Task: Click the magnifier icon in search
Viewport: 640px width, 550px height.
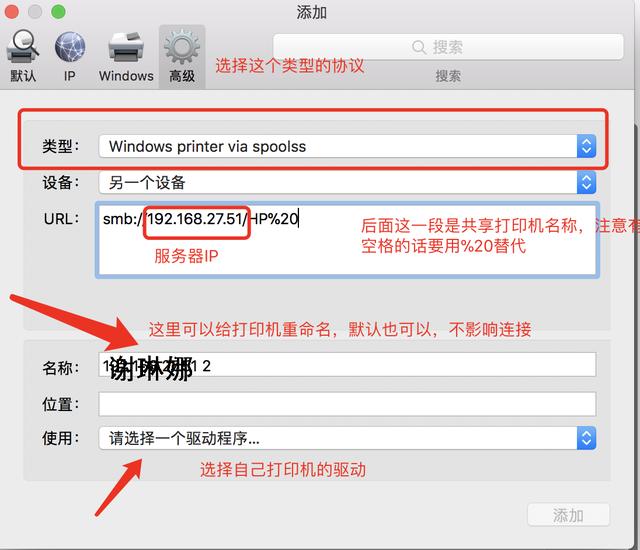Action: pyautogui.click(x=419, y=47)
